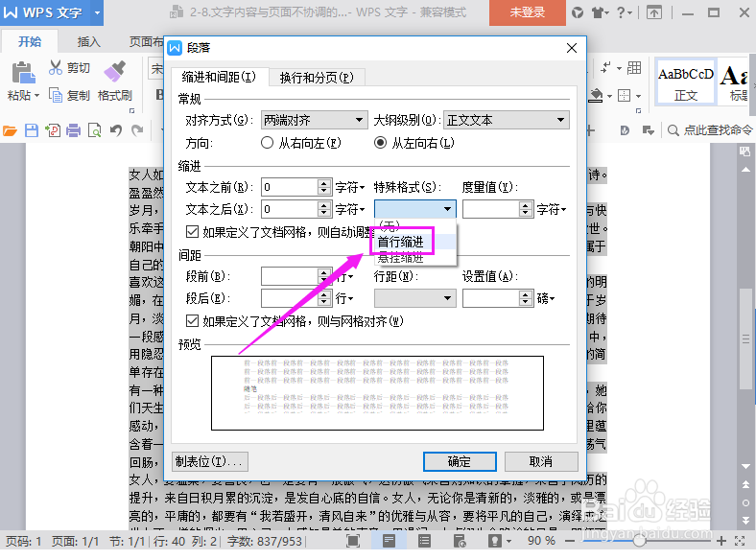Increase the 文本之前 value with stepper
This screenshot has width=756, height=560.
pos(324,183)
